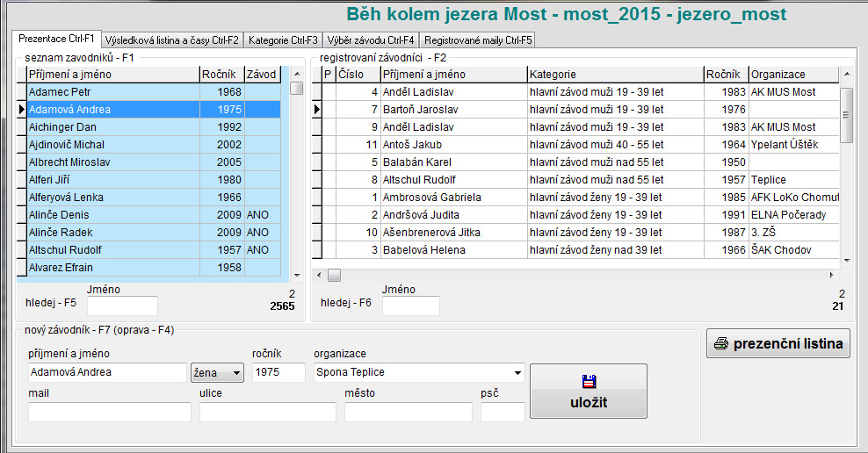The height and width of the screenshot is (453, 868).
Task: Select Adamová Andrea row in the list
Action: click(x=154, y=110)
